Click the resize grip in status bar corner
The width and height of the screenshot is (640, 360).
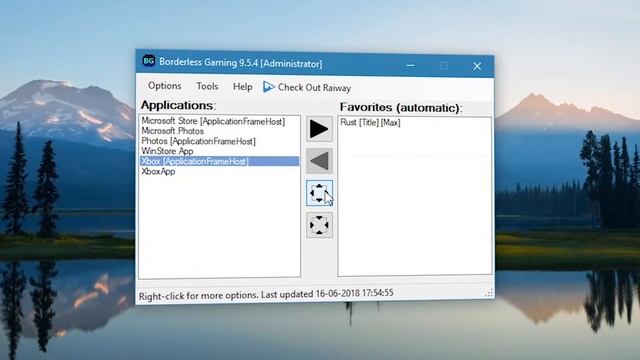[489, 293]
